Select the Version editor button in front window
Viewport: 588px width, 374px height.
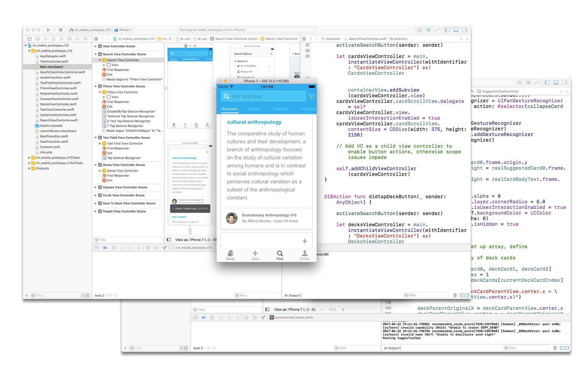click(x=437, y=30)
